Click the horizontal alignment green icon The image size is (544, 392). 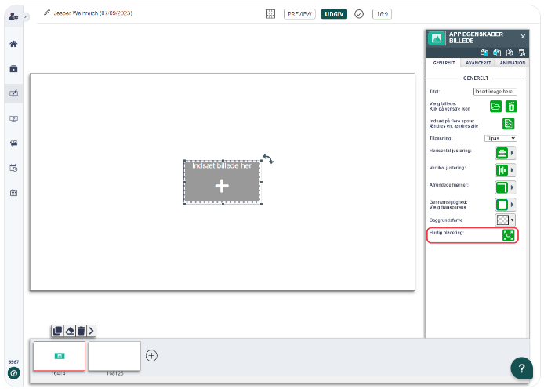point(502,153)
